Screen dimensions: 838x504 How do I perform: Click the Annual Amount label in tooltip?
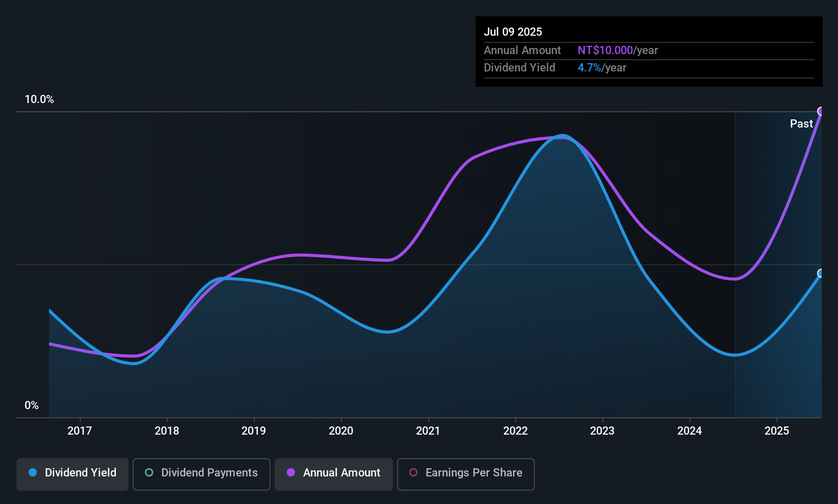tap(522, 51)
